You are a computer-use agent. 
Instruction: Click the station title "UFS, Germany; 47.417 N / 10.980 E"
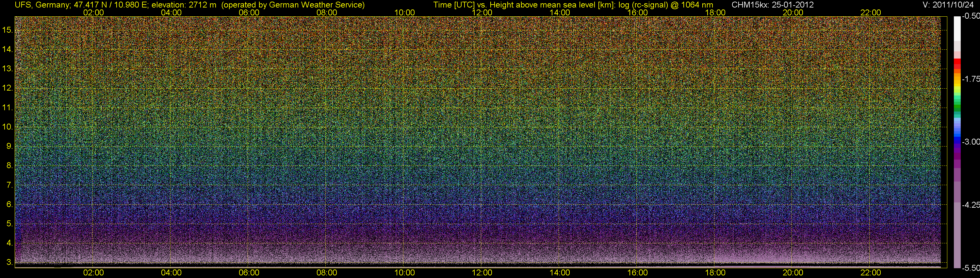[81, 5]
